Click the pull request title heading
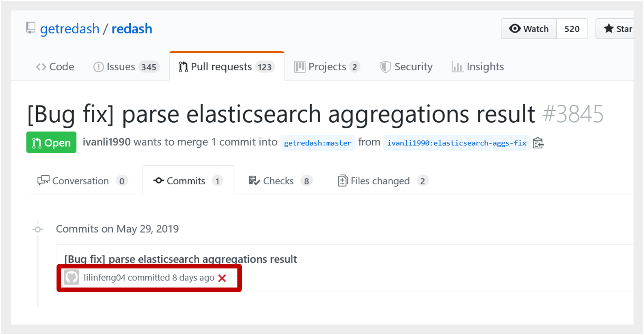 [x=281, y=114]
